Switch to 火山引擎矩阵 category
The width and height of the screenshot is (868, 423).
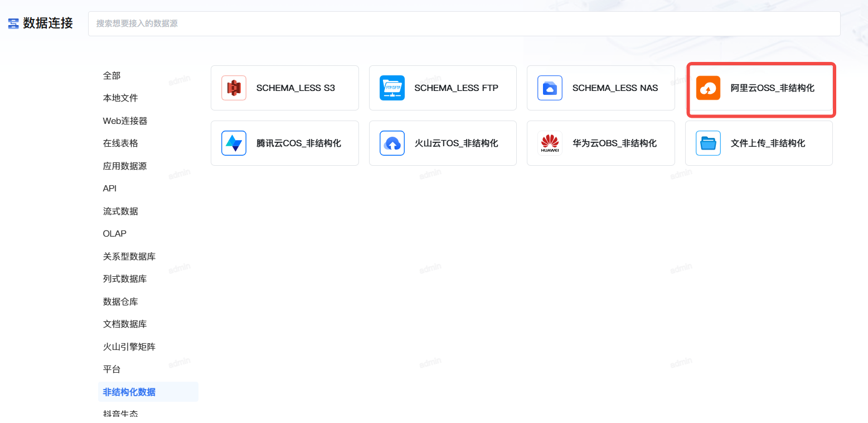coord(129,347)
